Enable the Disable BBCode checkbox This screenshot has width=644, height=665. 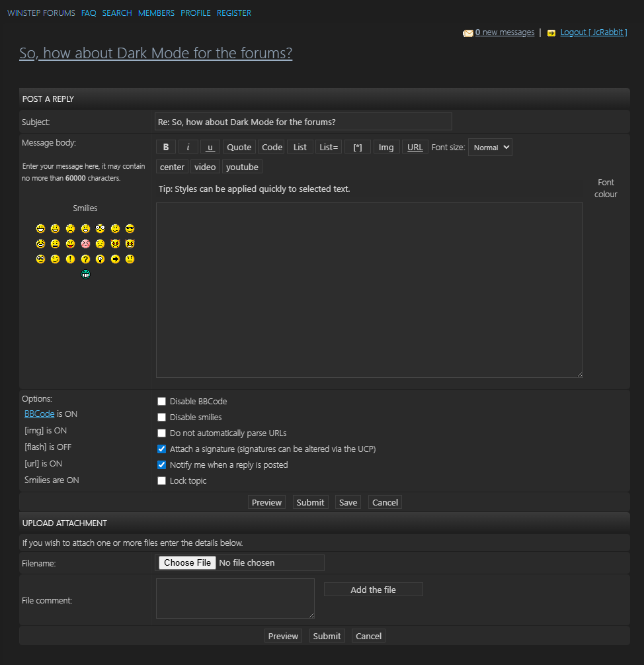point(161,401)
